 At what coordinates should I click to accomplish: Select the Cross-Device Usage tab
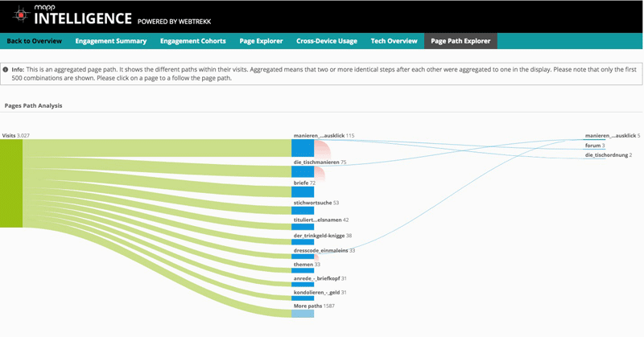[326, 41]
